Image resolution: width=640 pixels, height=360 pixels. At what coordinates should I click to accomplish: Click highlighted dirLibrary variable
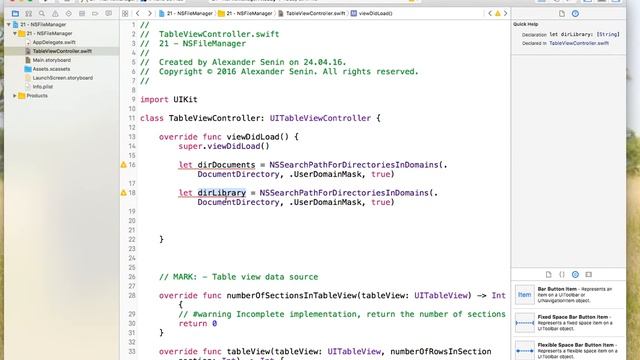click(222, 193)
